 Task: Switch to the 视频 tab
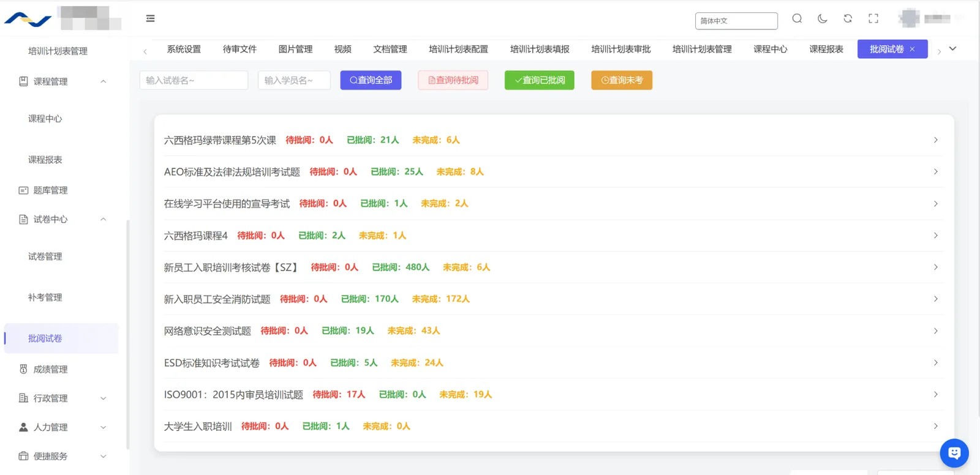[343, 49]
